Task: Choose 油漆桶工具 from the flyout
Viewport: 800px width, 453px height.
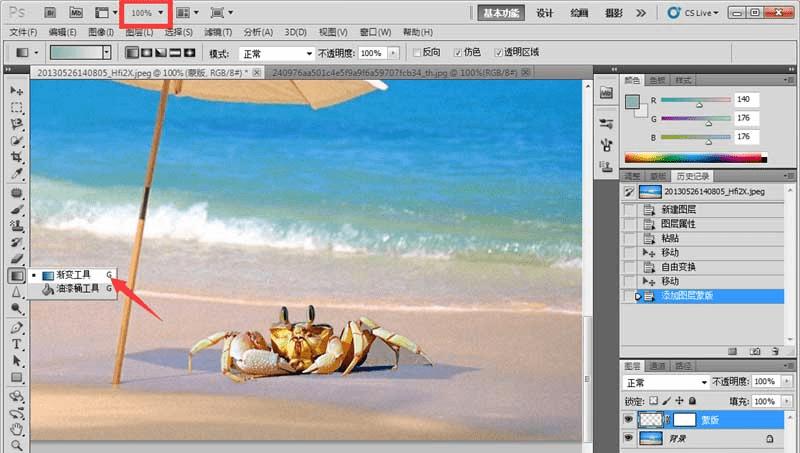Action: [x=76, y=289]
